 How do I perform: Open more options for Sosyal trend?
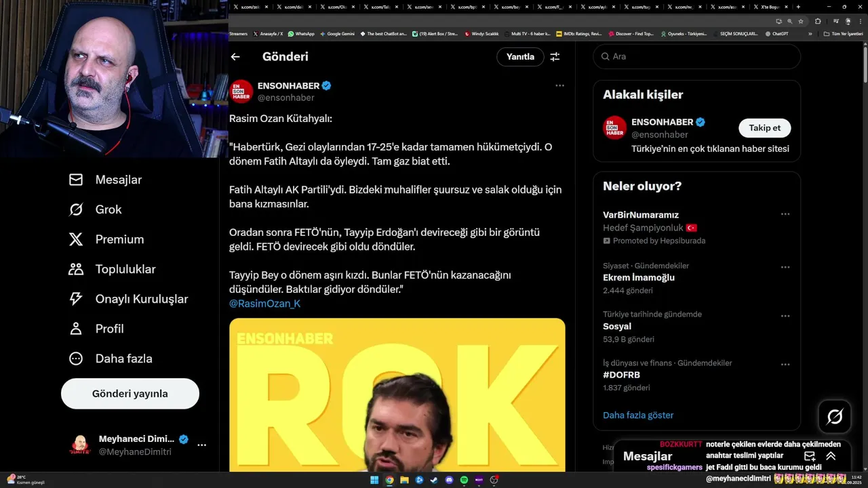coord(785,316)
